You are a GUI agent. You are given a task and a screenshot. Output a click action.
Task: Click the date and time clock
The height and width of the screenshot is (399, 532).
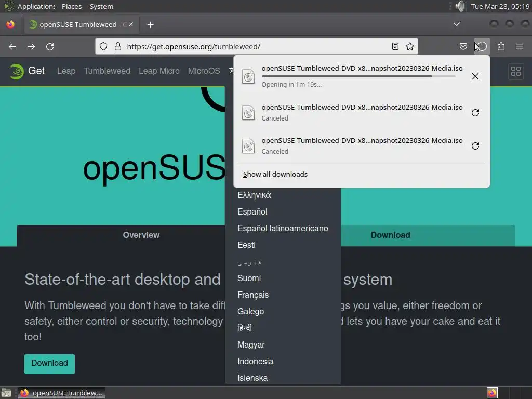pos(500,6)
